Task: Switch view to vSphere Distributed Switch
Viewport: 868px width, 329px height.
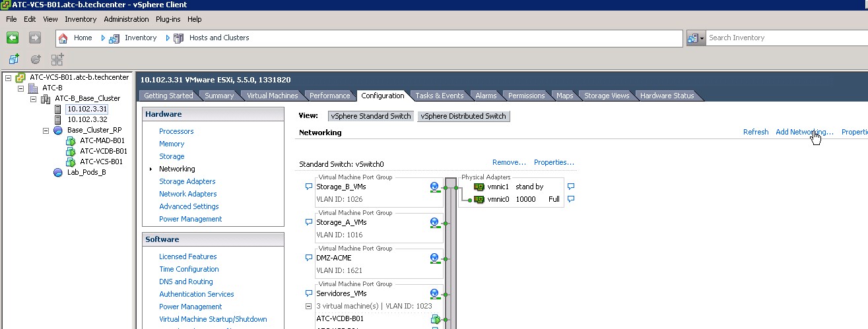Action: tap(463, 116)
